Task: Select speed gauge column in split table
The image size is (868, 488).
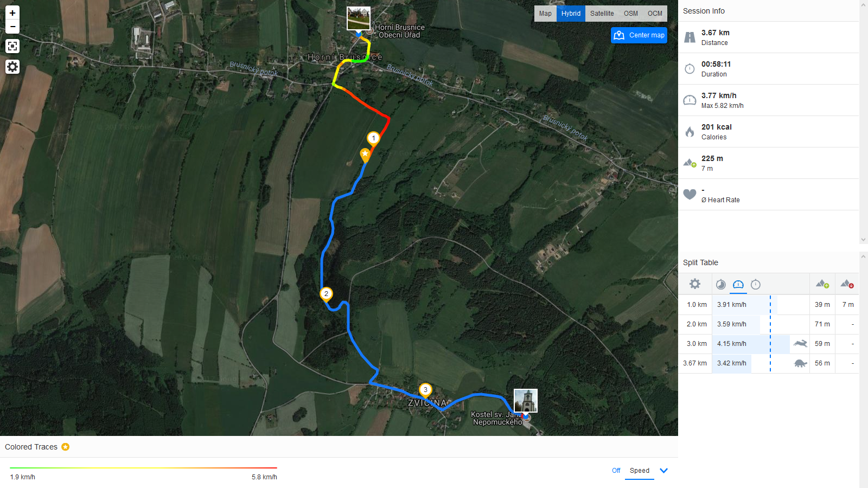Action: coord(738,284)
